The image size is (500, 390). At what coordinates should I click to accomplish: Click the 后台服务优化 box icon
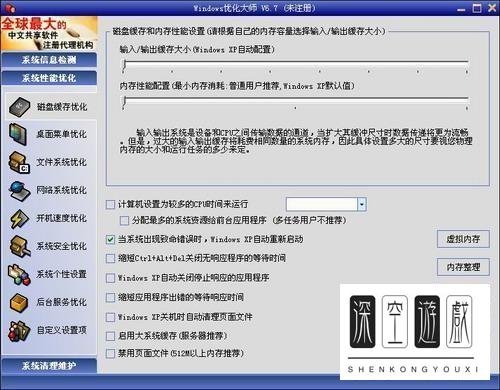coord(19,302)
